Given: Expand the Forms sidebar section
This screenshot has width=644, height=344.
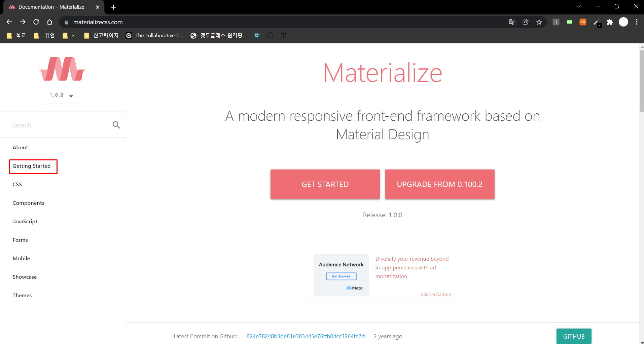Looking at the screenshot, I should pos(20,240).
